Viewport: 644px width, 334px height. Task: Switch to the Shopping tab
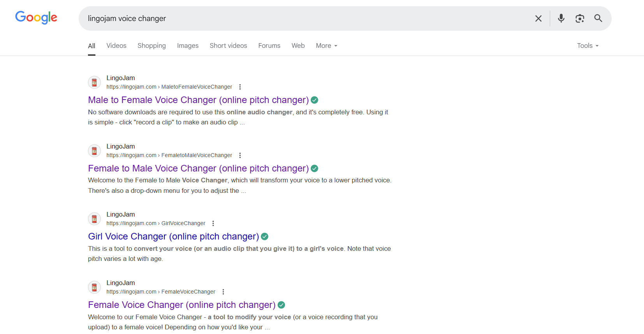(151, 46)
